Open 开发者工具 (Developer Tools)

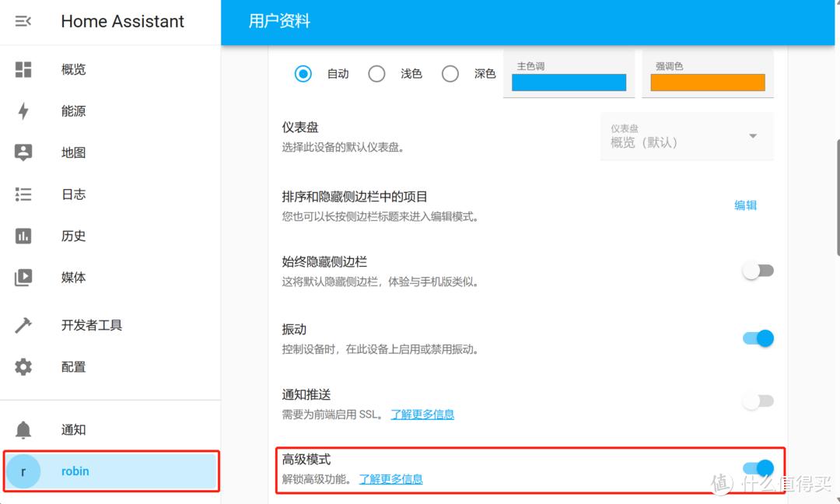pyautogui.click(x=91, y=325)
